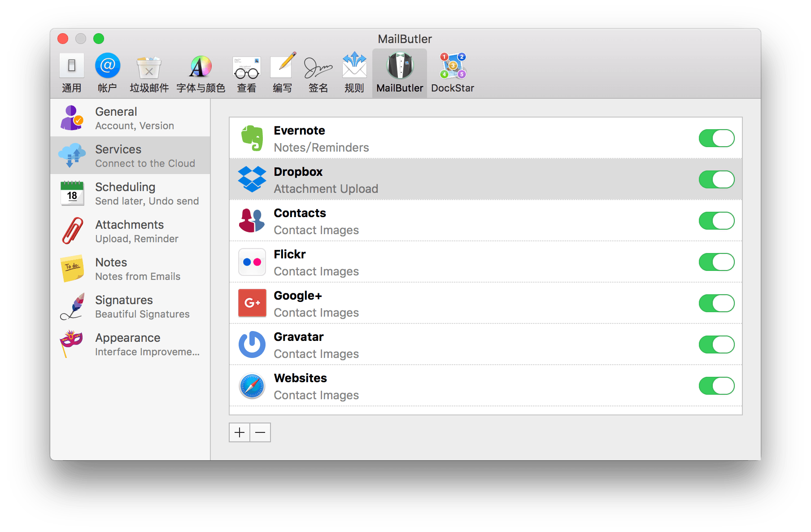The height and width of the screenshot is (532, 811).
Task: Click the Flickr service name
Action: point(290,254)
